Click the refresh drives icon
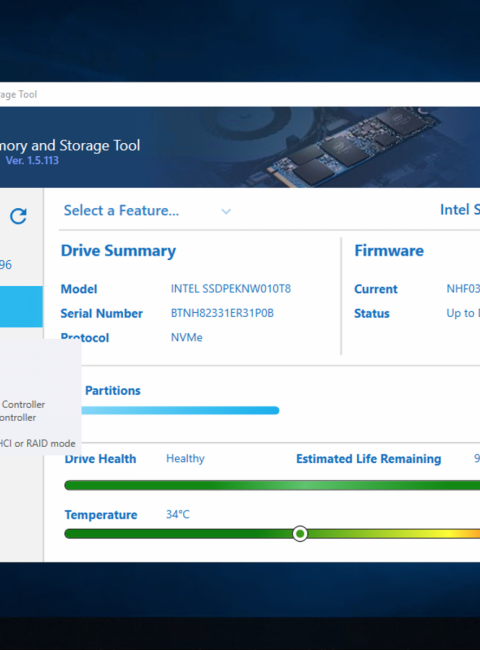The height and width of the screenshot is (650, 480). [18, 216]
